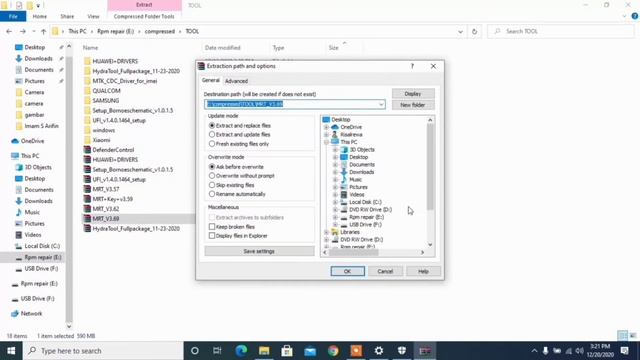Screen dimensions: 640x360
Task: Click the Explorer help icon
Action: click(x=634, y=16)
